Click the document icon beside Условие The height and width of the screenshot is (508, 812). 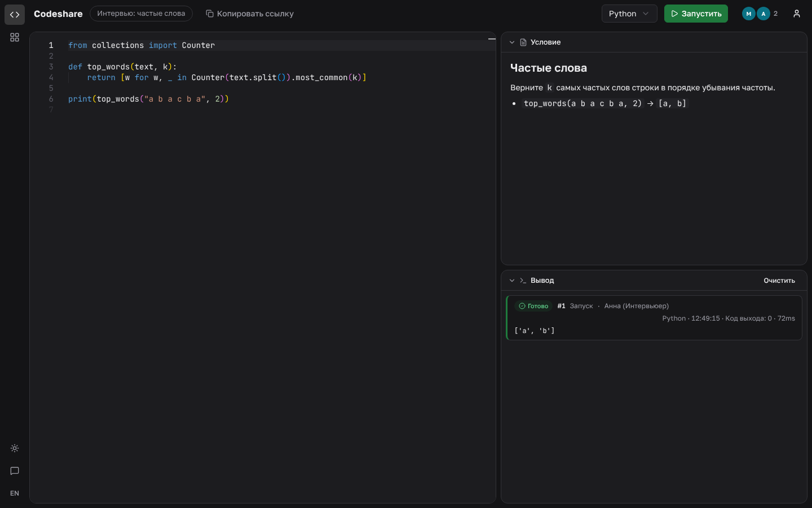click(523, 42)
